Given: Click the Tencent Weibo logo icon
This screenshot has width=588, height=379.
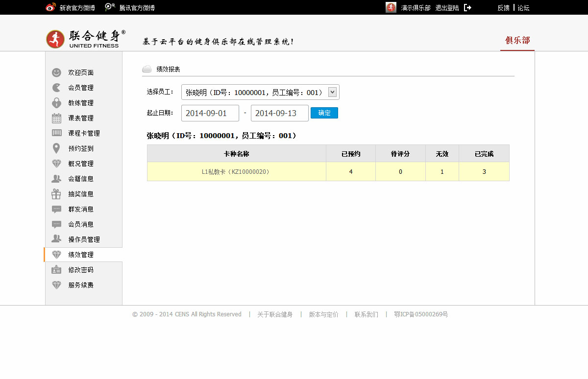Looking at the screenshot, I should click(x=110, y=7).
